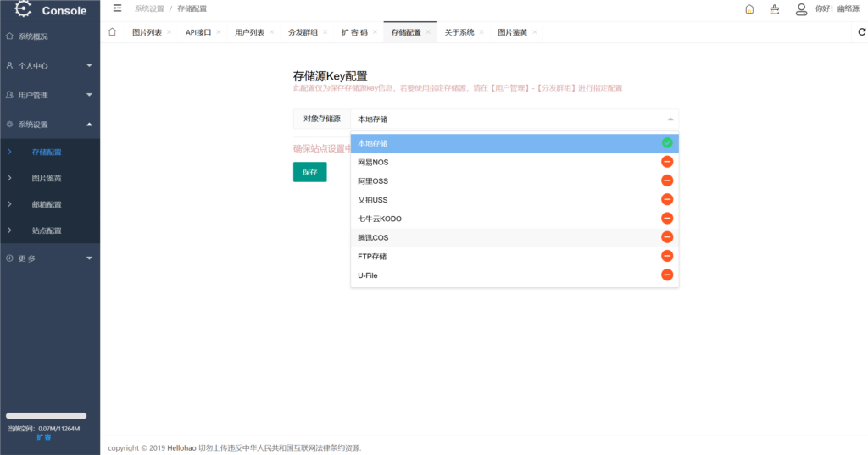868x455 pixels.
Task: Close the 存储配置 tab
Action: pos(428,32)
